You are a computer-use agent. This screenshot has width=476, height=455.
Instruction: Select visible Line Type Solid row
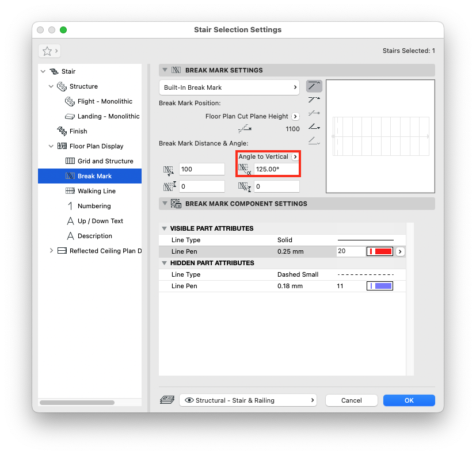tap(282, 240)
